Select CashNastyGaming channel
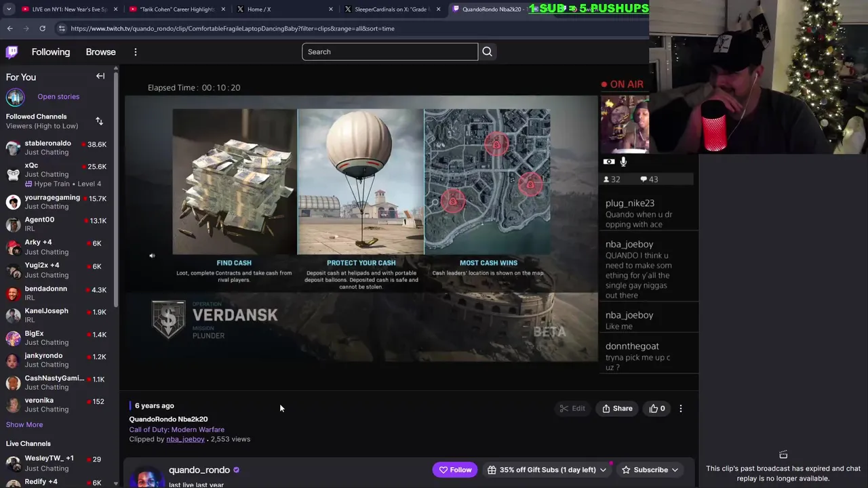The height and width of the screenshot is (488, 868). 59,382
